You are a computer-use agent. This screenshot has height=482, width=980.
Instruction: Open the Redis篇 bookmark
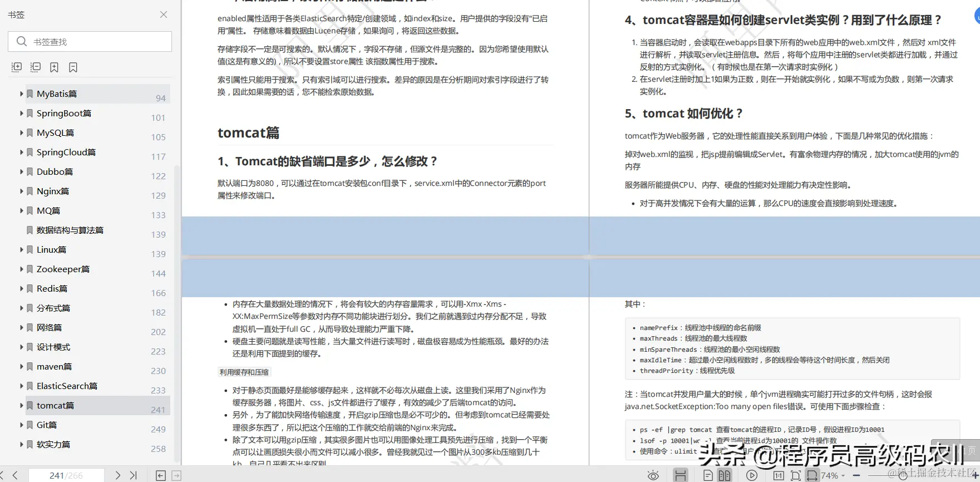point(52,288)
